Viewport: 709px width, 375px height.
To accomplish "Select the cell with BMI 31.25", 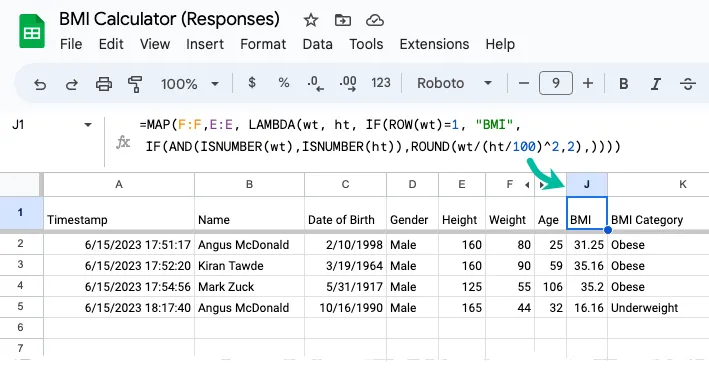I will pos(587,245).
